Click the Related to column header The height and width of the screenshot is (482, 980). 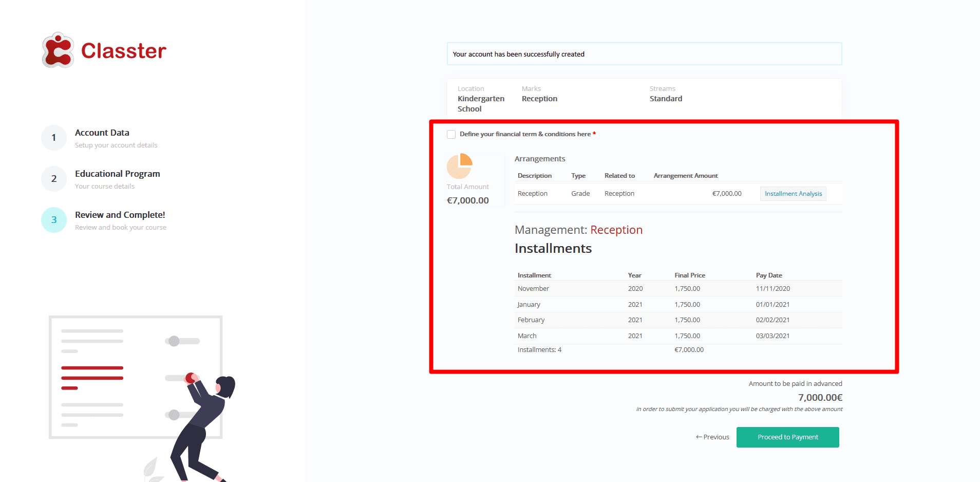pos(619,176)
